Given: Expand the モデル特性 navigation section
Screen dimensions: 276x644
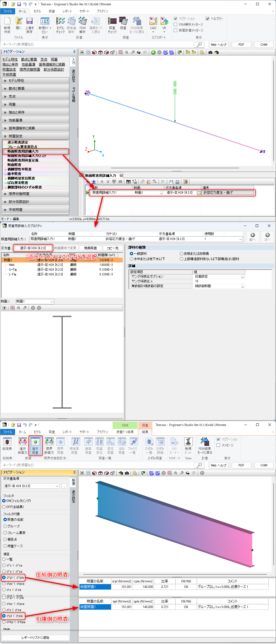Looking at the screenshot, I should 35,81.
